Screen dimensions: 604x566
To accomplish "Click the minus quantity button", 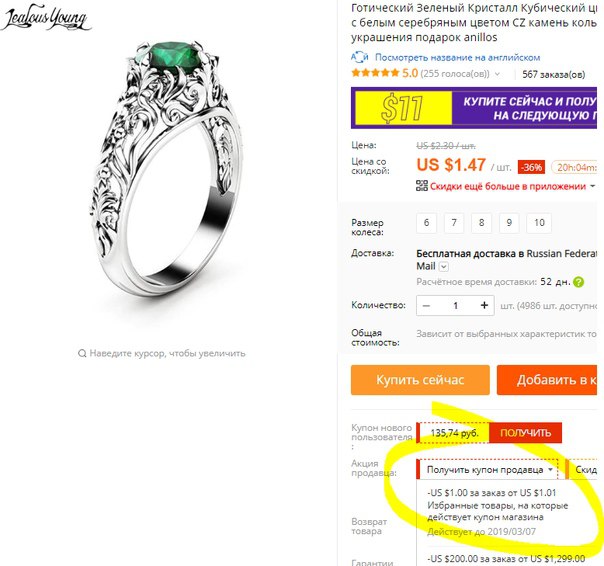I will [426, 306].
